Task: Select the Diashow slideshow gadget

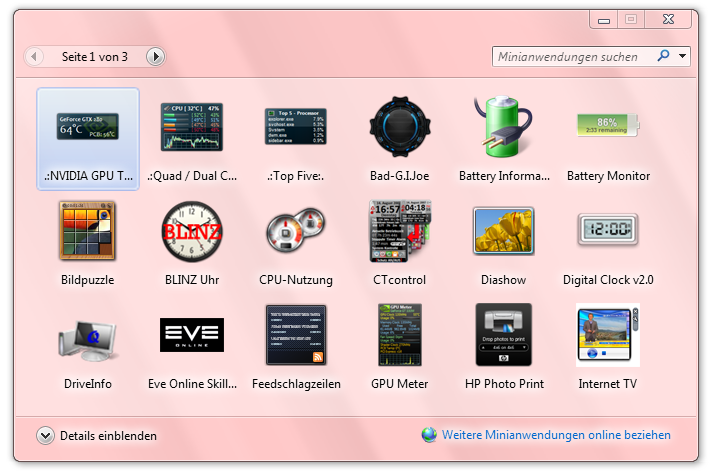Action: (x=504, y=231)
